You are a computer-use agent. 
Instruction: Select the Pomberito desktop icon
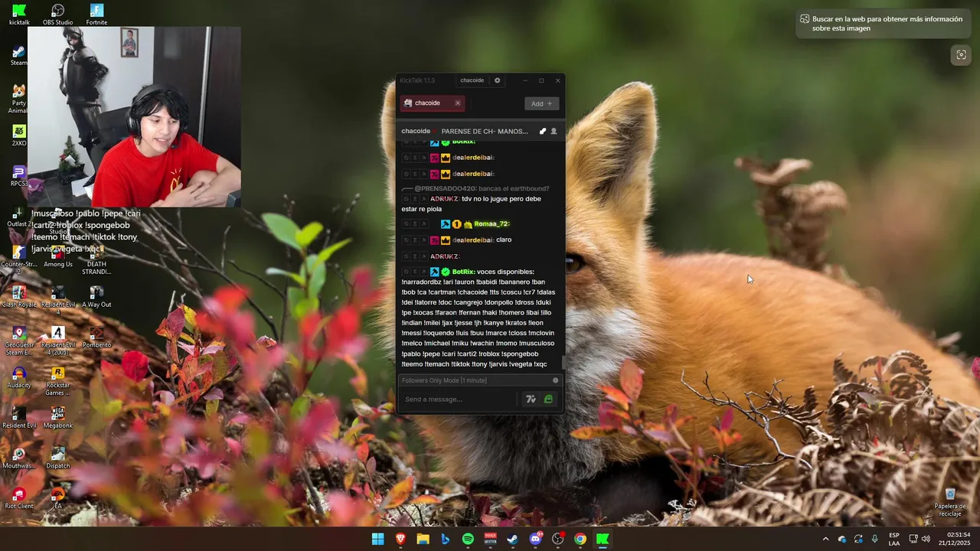pyautogui.click(x=96, y=337)
